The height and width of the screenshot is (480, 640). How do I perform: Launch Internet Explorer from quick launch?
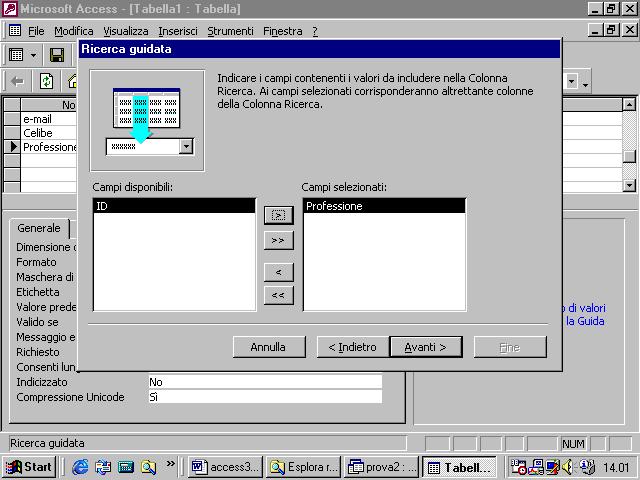(80, 467)
